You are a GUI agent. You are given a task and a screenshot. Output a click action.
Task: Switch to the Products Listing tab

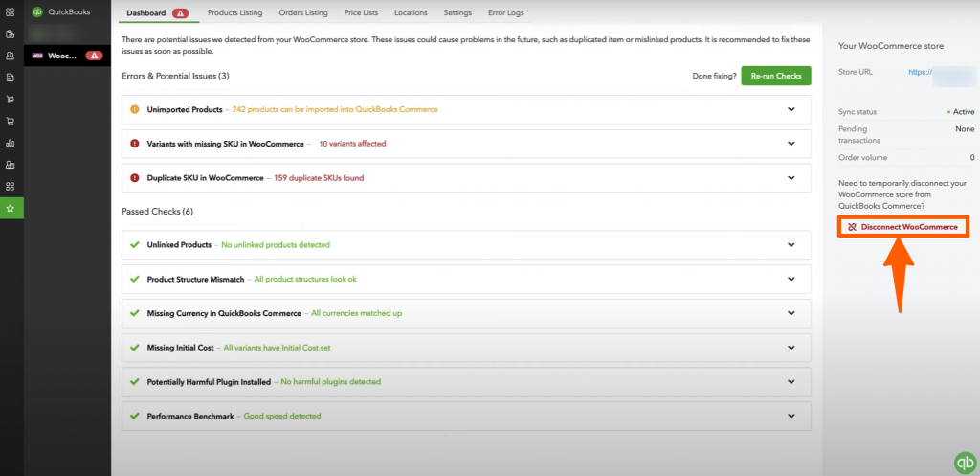click(235, 12)
